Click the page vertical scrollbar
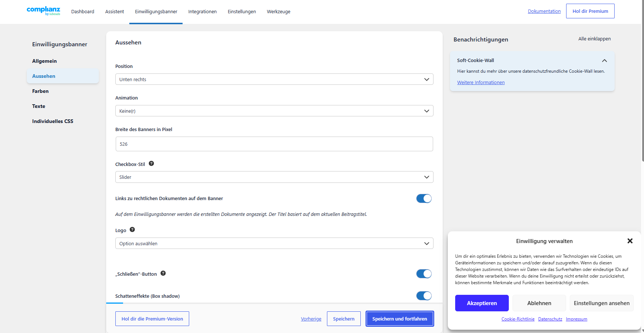Screen dimensions: 644x333 (643, 81)
